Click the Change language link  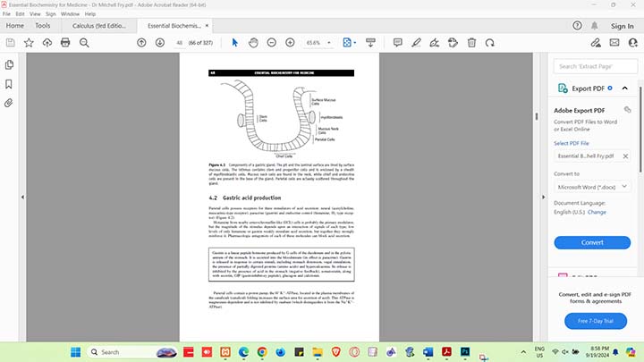[x=597, y=213]
